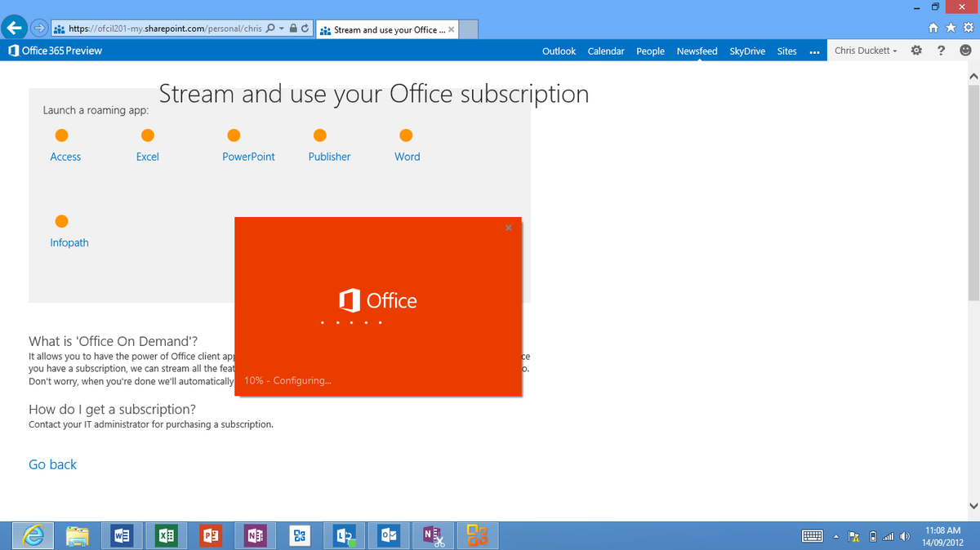The height and width of the screenshot is (550, 980).
Task: Open Calendar in top navigation
Action: (x=606, y=51)
